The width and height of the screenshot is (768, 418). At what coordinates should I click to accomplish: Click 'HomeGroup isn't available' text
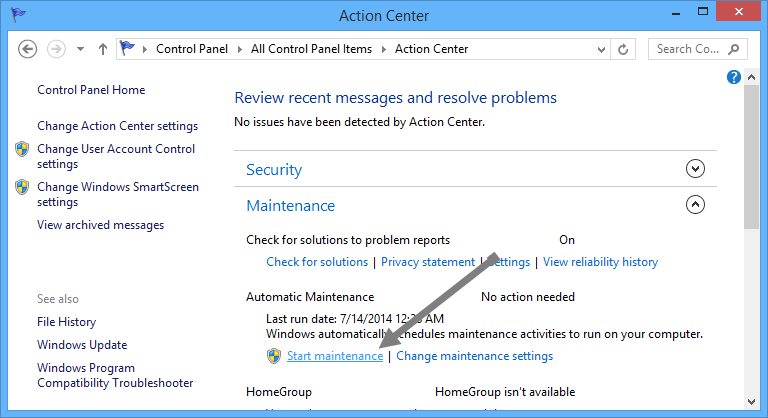click(505, 392)
